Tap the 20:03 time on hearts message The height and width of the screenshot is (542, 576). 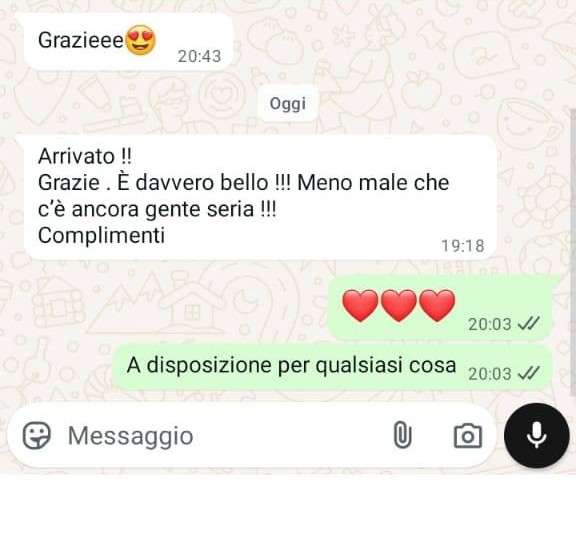coord(490,324)
